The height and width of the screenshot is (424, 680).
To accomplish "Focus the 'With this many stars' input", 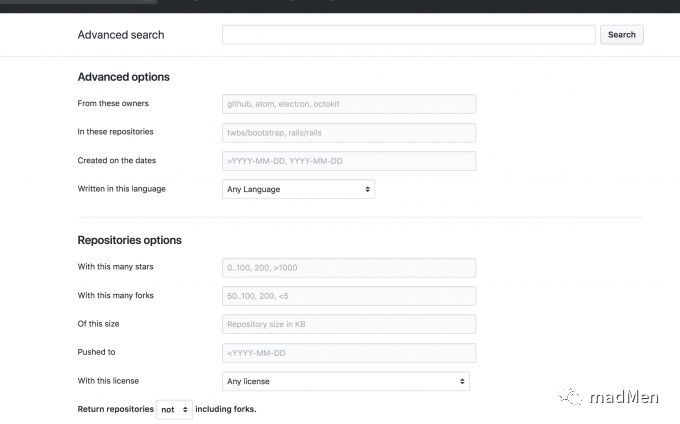I will click(348, 268).
